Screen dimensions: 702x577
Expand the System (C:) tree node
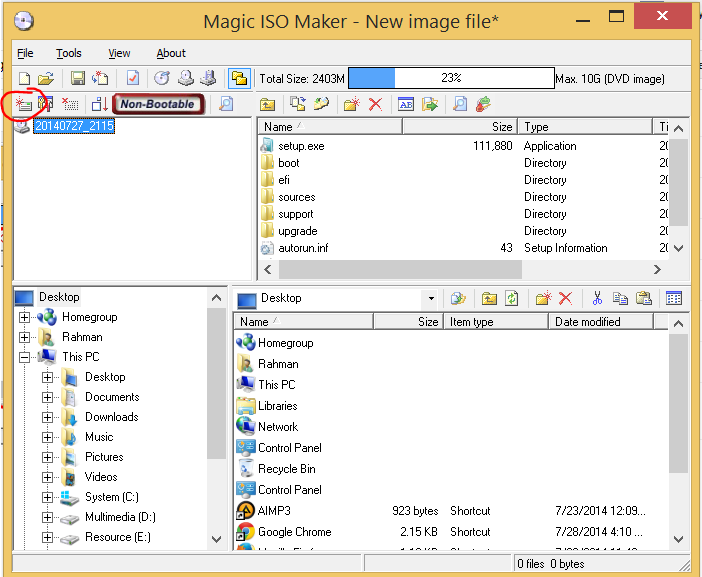coord(47,497)
